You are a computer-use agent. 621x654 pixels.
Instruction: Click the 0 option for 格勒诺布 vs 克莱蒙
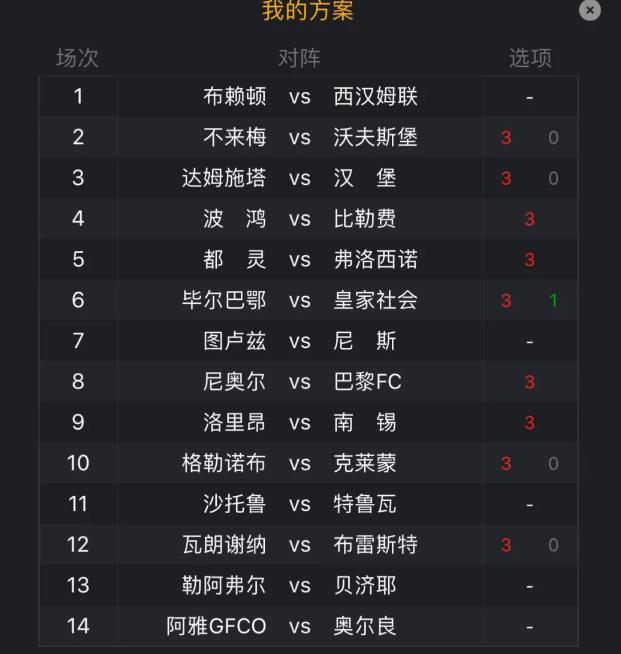point(553,464)
